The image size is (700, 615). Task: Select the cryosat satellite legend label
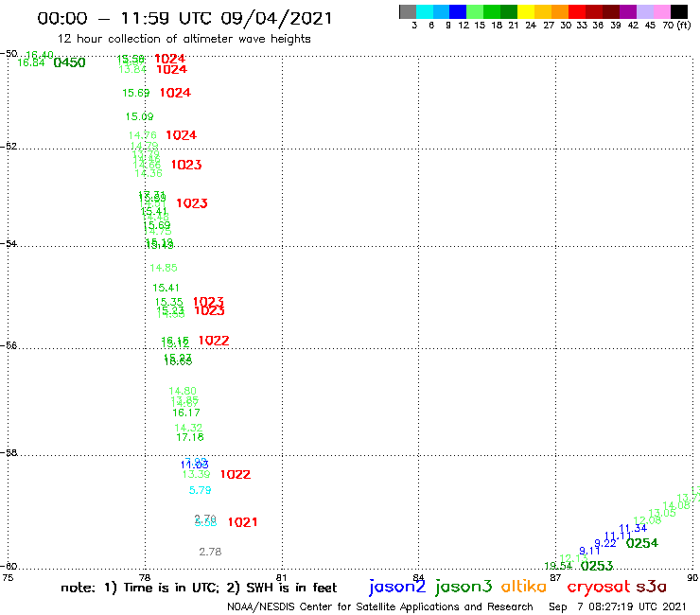[598, 588]
